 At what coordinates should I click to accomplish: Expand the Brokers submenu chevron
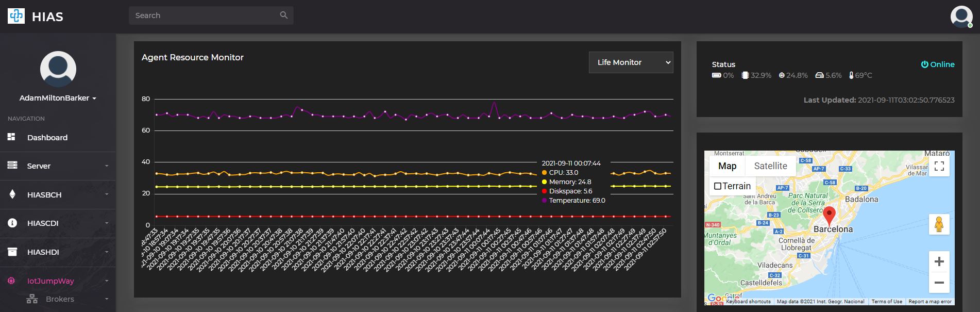(x=107, y=299)
